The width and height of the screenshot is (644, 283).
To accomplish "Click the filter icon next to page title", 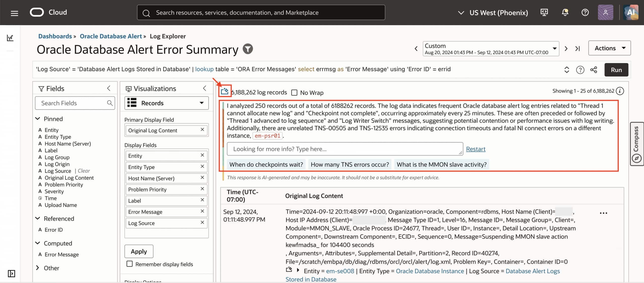I will (x=248, y=49).
